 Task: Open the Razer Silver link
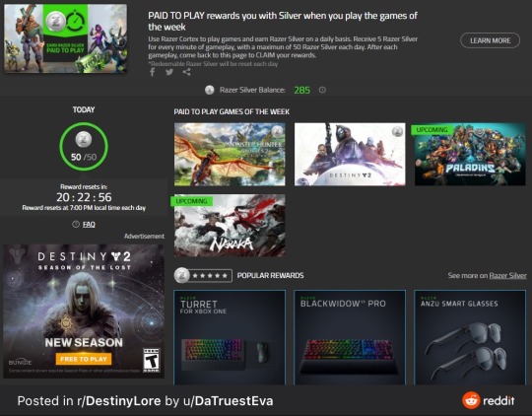(507, 275)
